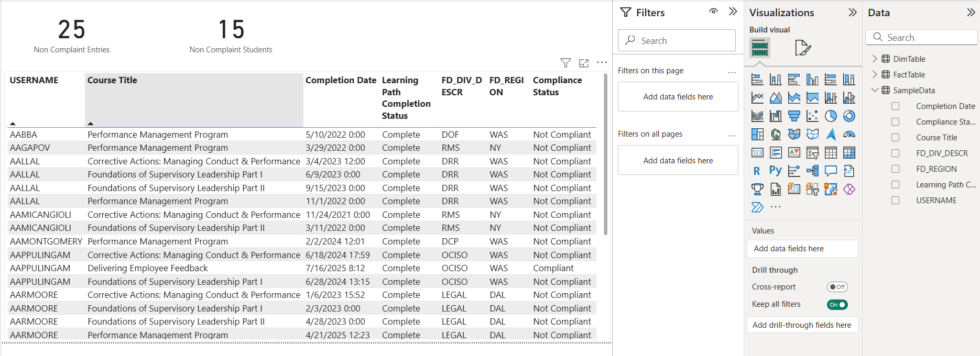
Task: Select the stacked column chart visual
Action: (x=776, y=80)
